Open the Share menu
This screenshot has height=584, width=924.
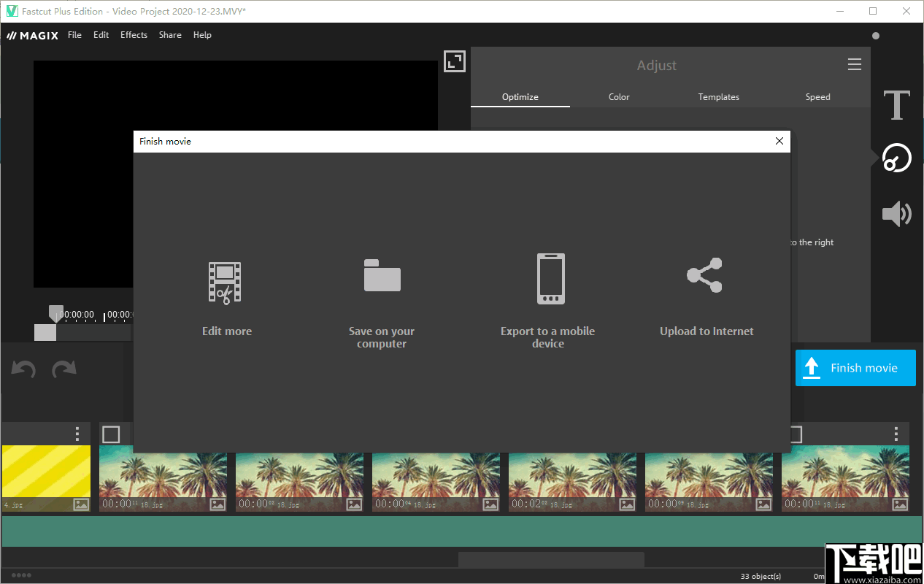[x=170, y=34]
